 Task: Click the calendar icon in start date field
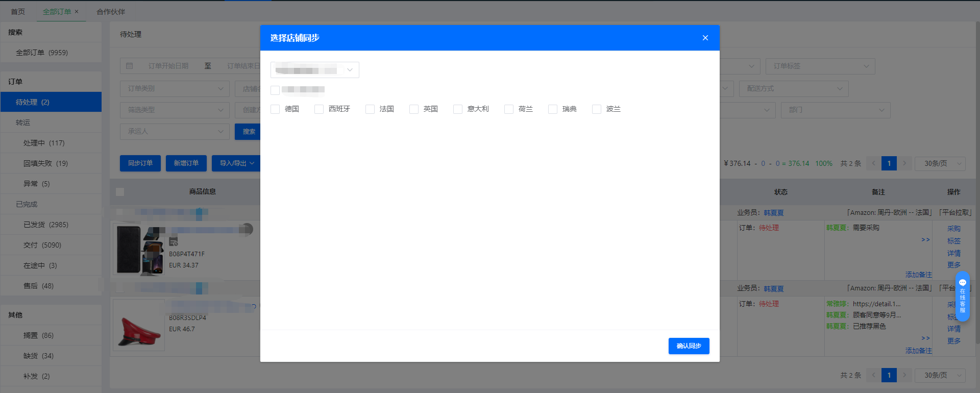[x=130, y=66]
